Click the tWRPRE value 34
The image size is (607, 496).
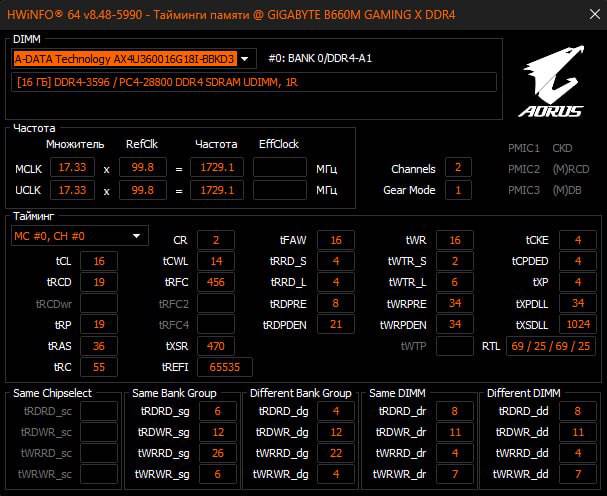tap(455, 303)
